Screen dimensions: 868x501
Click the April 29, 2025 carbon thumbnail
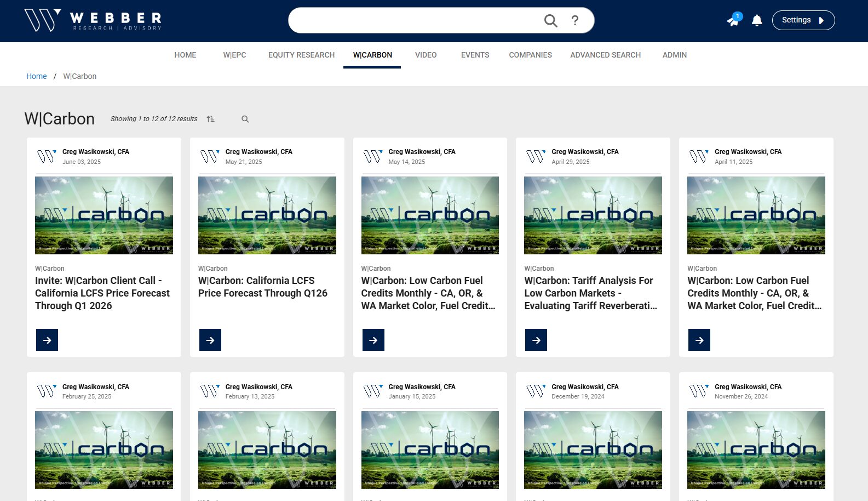593,215
